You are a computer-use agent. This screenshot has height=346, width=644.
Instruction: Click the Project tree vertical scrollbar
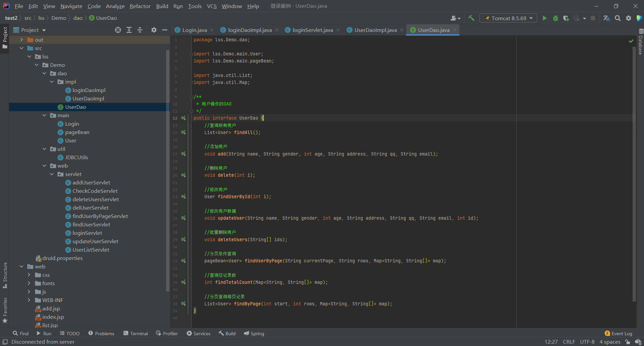point(168,171)
